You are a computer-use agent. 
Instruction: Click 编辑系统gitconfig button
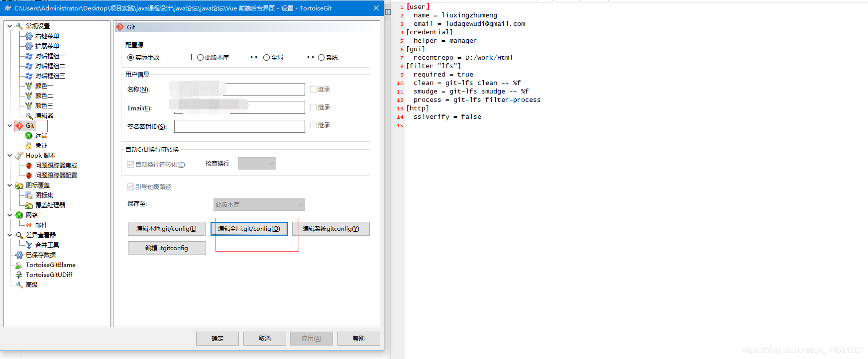click(331, 229)
